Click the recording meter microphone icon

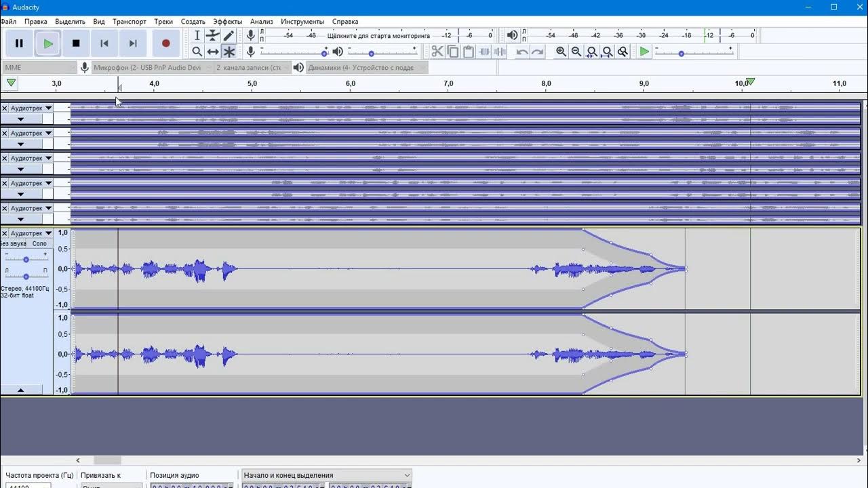[251, 35]
